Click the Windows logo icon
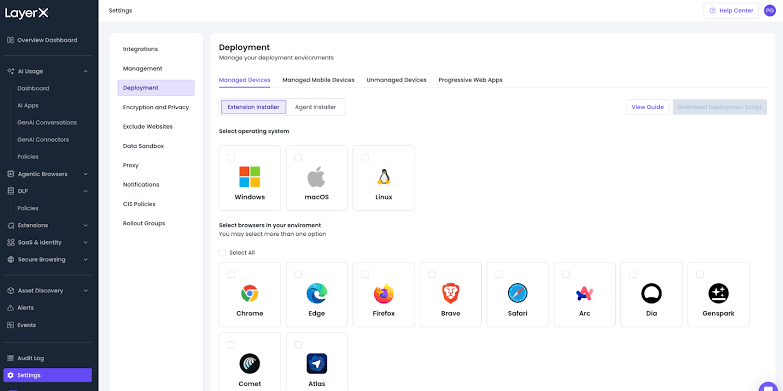Viewport: 783px width, 391px height. coord(250,177)
